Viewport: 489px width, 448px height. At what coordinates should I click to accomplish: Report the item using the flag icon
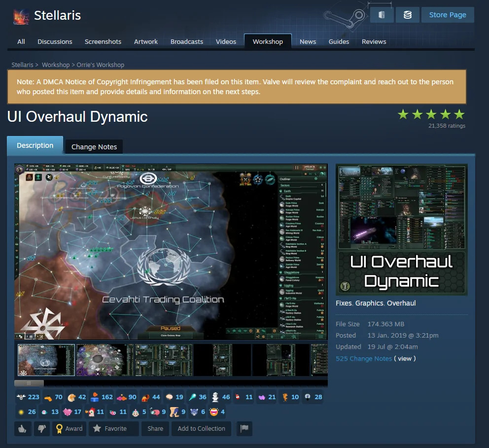[244, 429]
